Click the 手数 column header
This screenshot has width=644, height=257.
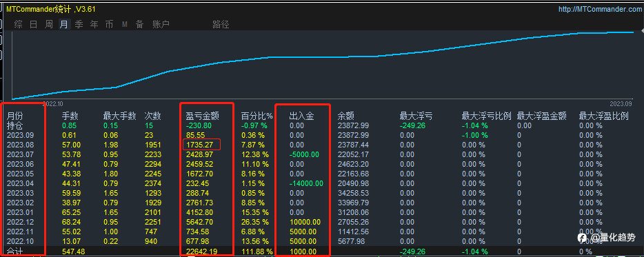(70, 116)
